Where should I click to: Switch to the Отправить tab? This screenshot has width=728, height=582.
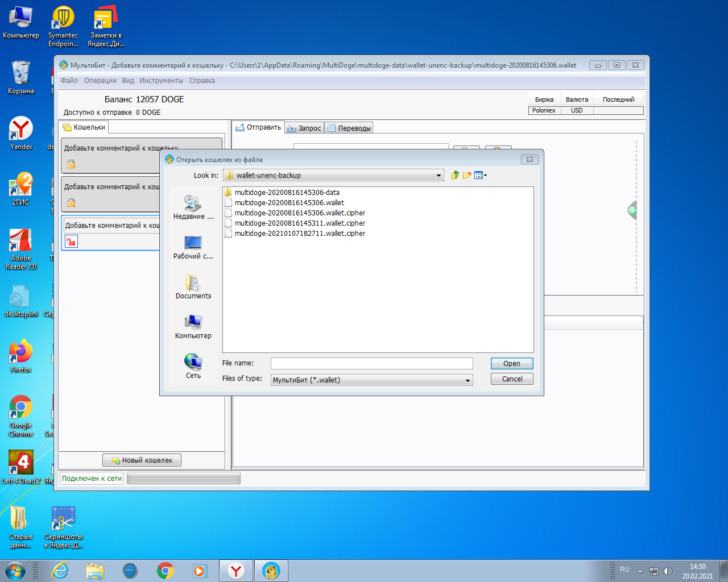tap(258, 127)
